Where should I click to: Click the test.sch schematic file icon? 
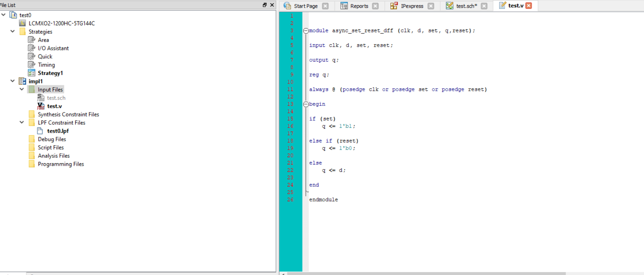coord(41,98)
